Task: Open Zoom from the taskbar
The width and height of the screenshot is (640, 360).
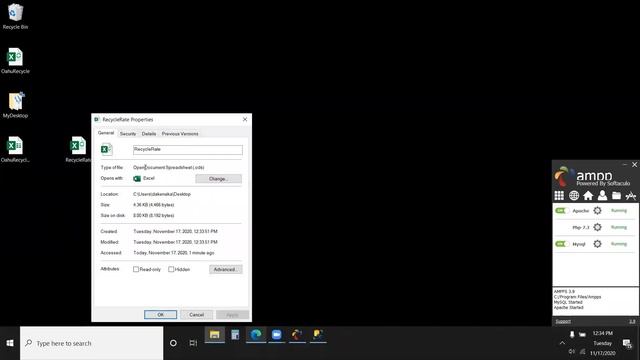Action: click(x=277, y=335)
